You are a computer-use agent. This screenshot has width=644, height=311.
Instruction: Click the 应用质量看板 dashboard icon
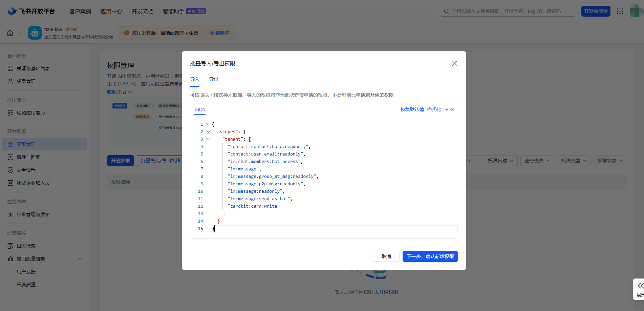(x=10, y=258)
